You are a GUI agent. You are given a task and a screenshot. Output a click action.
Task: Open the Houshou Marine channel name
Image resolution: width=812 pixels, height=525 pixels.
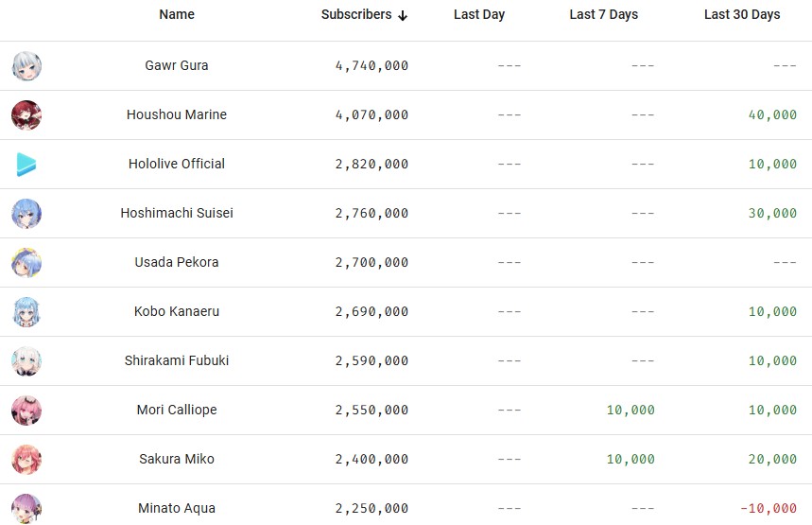[x=177, y=115]
